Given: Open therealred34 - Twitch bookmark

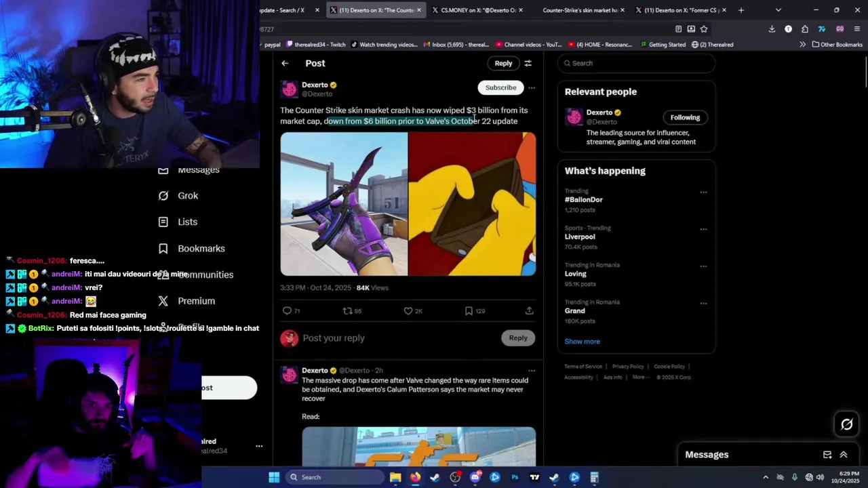Looking at the screenshot, I should [x=316, y=45].
